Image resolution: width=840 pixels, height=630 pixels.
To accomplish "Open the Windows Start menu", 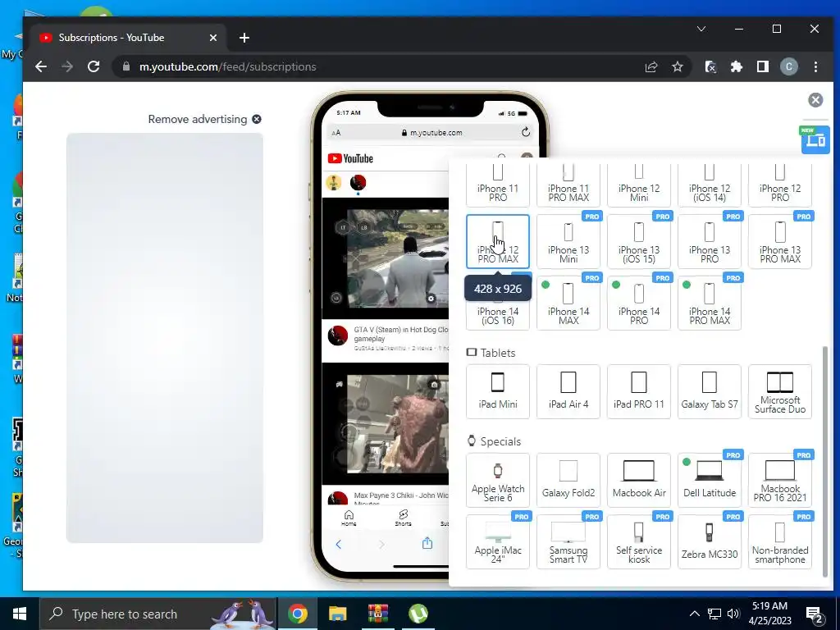I will [20, 614].
